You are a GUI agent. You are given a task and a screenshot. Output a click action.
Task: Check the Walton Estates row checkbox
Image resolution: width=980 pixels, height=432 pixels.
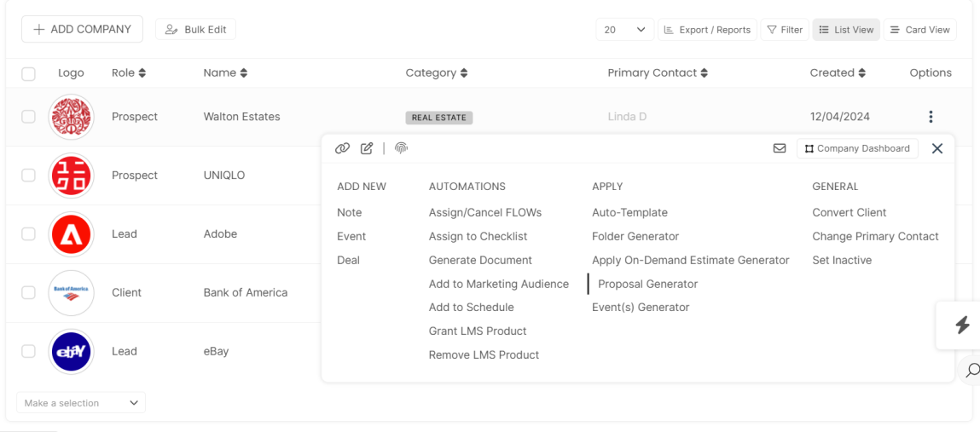(28, 117)
